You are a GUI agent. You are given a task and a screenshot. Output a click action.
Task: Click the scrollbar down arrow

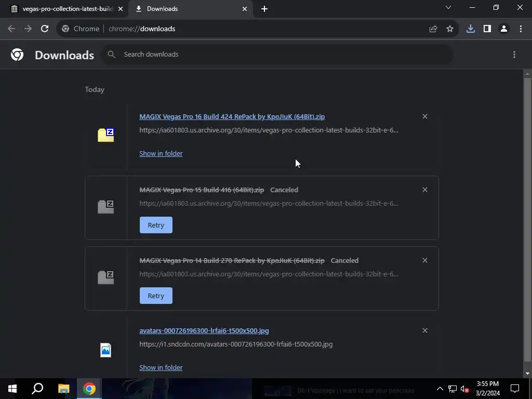[527, 374]
